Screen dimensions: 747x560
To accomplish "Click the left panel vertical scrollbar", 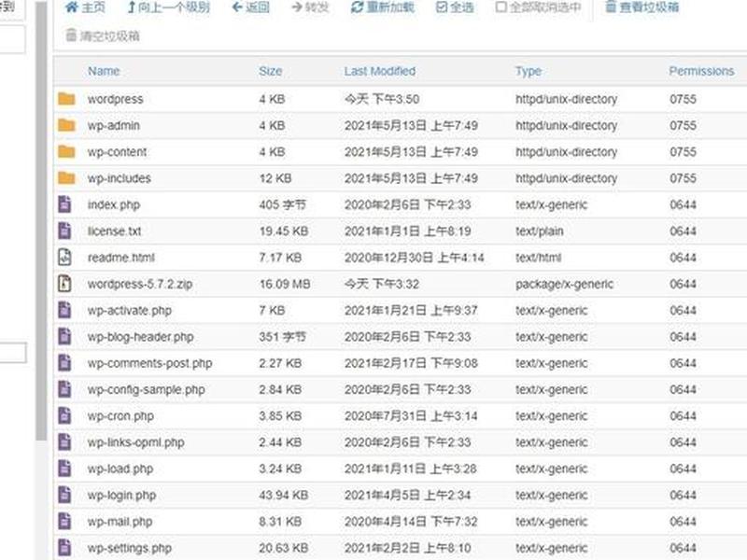I will click(42, 221).
